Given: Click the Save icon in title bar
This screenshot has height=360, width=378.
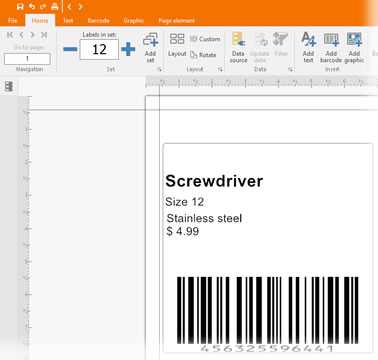Looking at the screenshot, I should click(20, 6).
